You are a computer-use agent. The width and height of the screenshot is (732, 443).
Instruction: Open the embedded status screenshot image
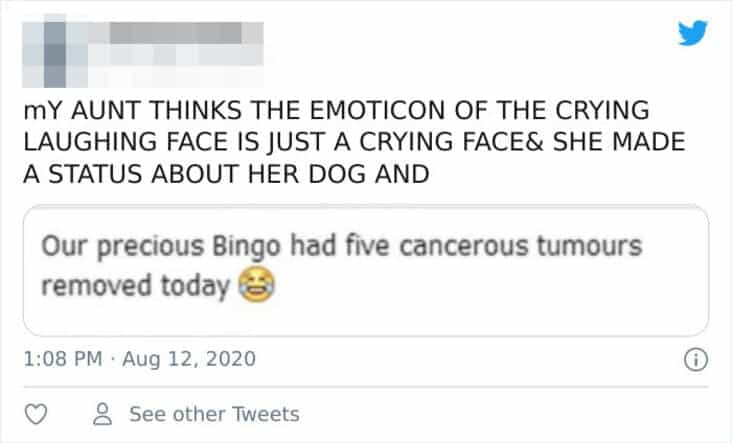tap(365, 270)
